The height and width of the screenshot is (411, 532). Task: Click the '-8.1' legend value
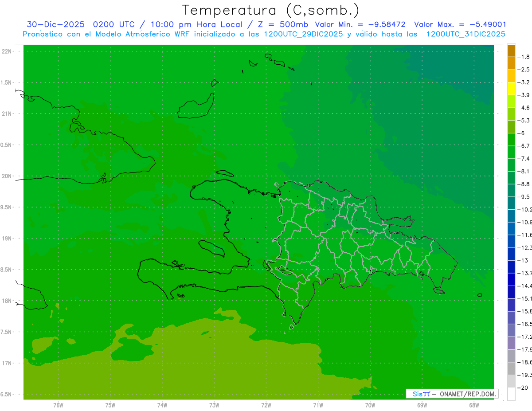pyautogui.click(x=524, y=171)
